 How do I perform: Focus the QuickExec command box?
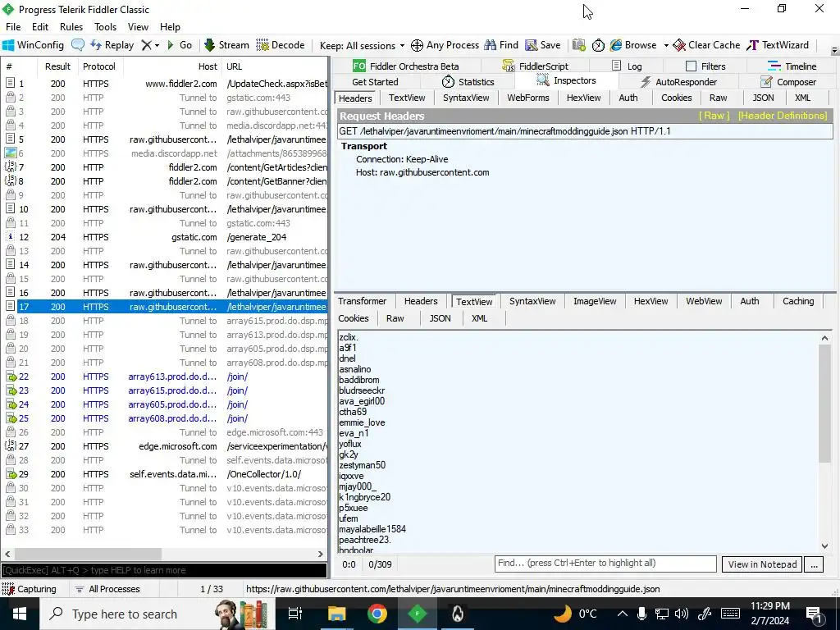pyautogui.click(x=164, y=570)
